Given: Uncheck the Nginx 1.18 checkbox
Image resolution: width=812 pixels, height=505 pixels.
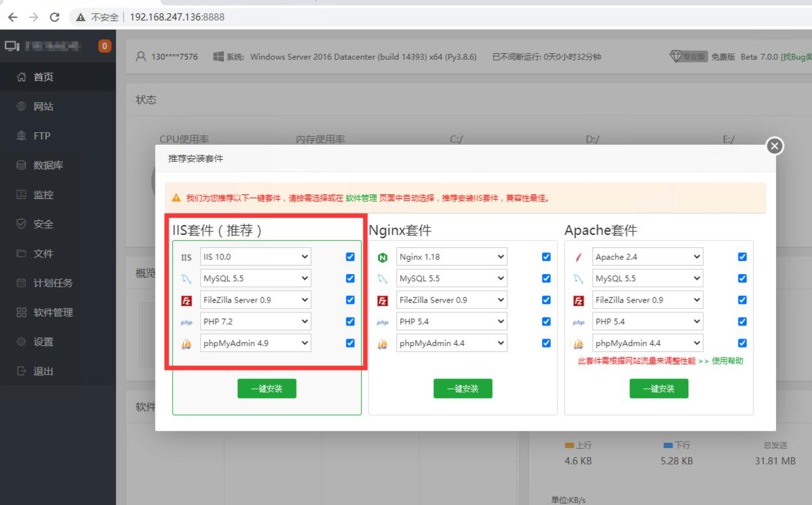Looking at the screenshot, I should tap(546, 257).
